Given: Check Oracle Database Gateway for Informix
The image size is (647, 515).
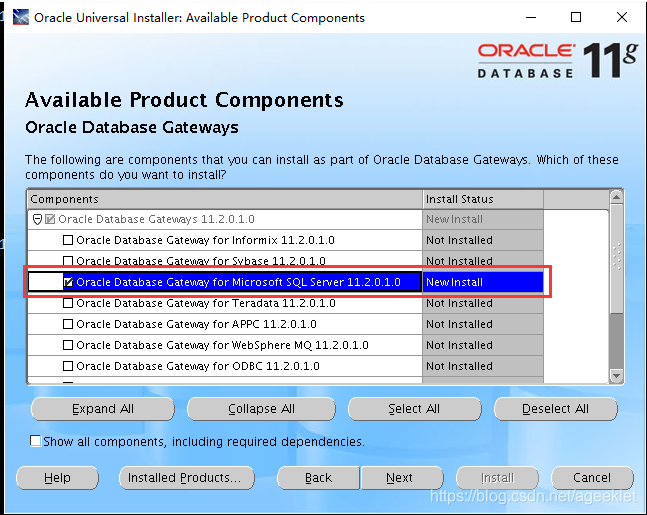Looking at the screenshot, I should click(68, 240).
